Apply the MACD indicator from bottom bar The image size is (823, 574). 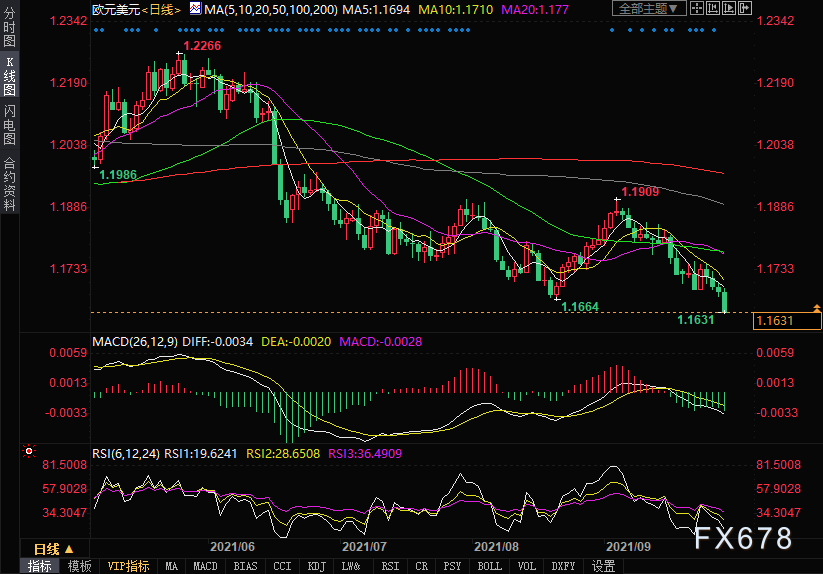(x=205, y=566)
